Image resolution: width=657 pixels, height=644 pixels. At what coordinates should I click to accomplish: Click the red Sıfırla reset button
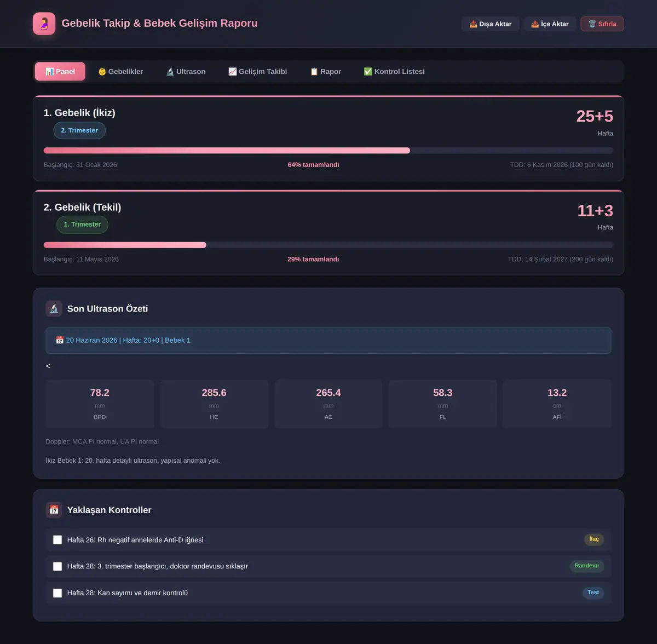602,24
